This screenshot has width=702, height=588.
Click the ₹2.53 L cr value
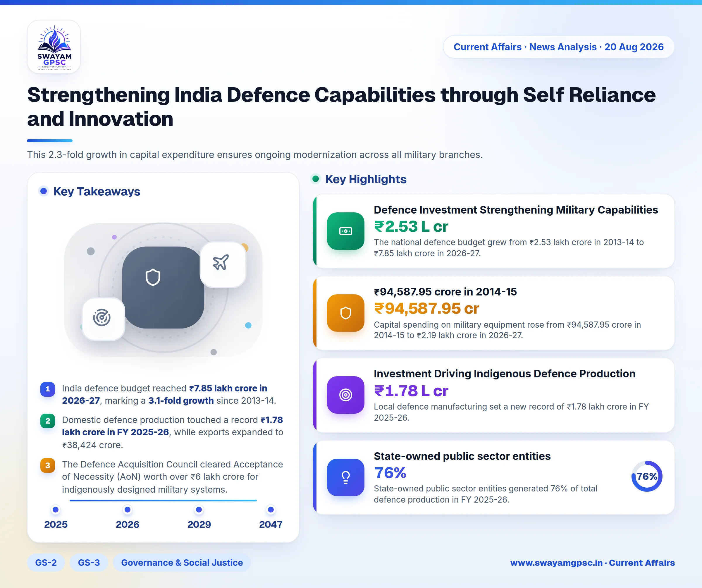pos(411,226)
